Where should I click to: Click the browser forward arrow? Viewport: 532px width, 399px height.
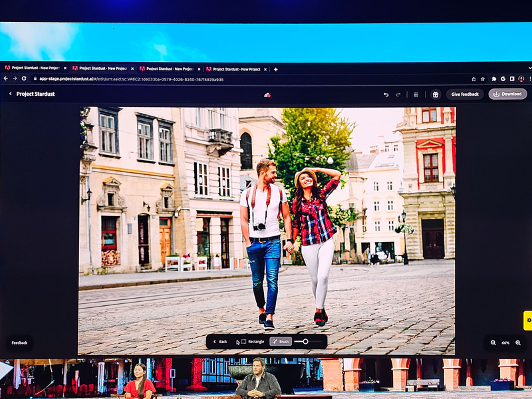[15, 78]
